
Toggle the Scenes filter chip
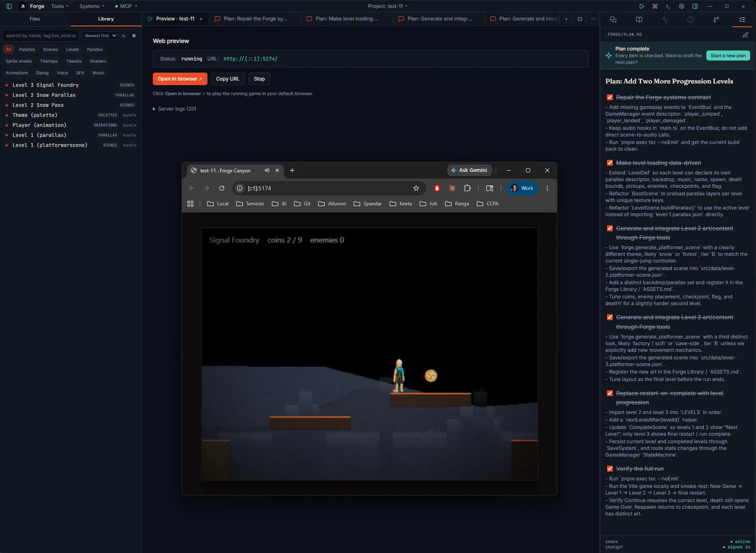point(51,49)
